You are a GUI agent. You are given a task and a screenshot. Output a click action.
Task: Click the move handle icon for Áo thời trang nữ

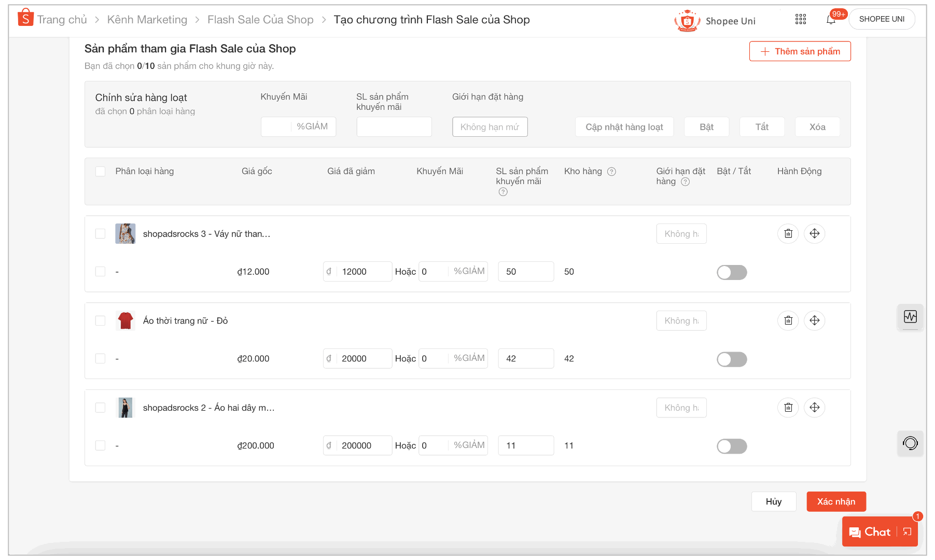click(x=814, y=320)
